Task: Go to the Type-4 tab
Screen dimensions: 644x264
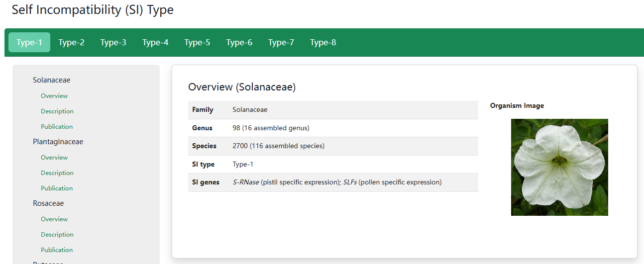Action: tap(155, 43)
